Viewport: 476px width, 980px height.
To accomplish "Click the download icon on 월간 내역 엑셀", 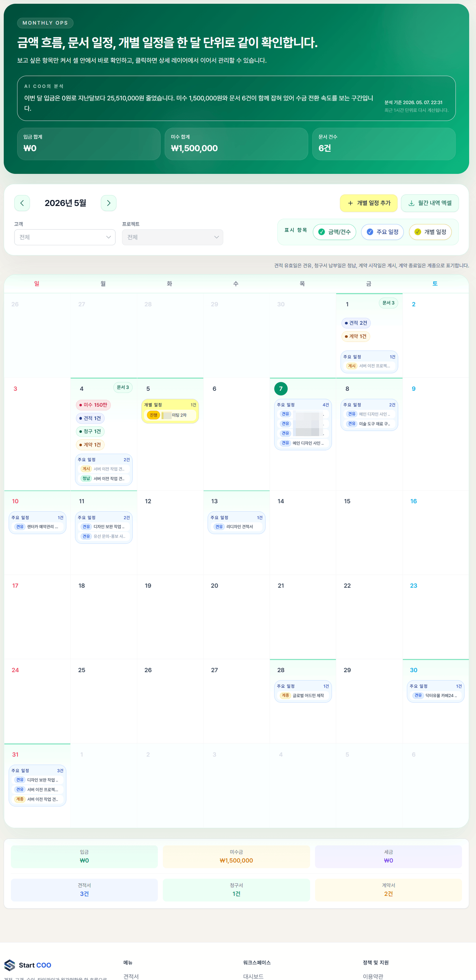I will point(411,203).
